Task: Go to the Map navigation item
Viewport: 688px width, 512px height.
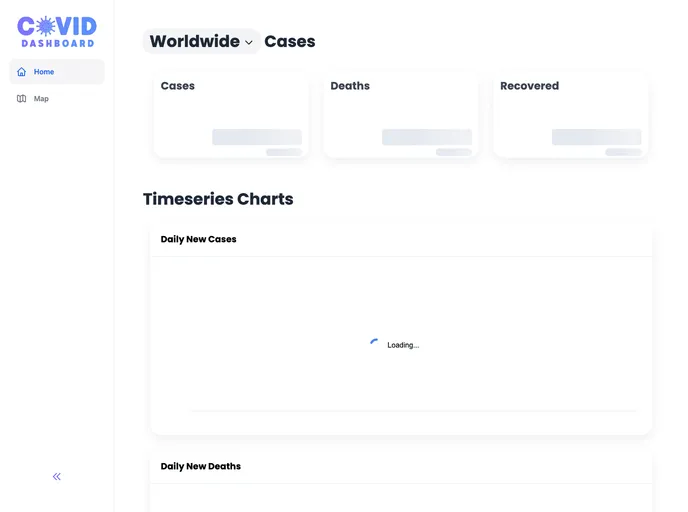Action: coord(41,99)
